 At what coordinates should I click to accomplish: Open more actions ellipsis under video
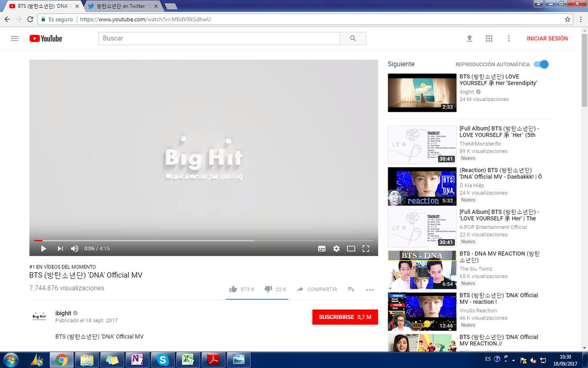370,290
